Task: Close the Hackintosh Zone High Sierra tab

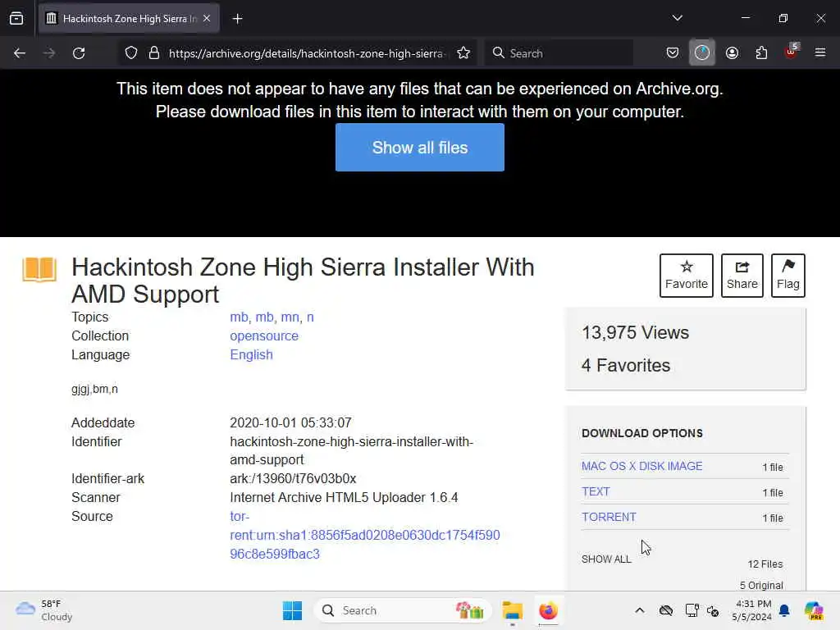Action: click(207, 19)
